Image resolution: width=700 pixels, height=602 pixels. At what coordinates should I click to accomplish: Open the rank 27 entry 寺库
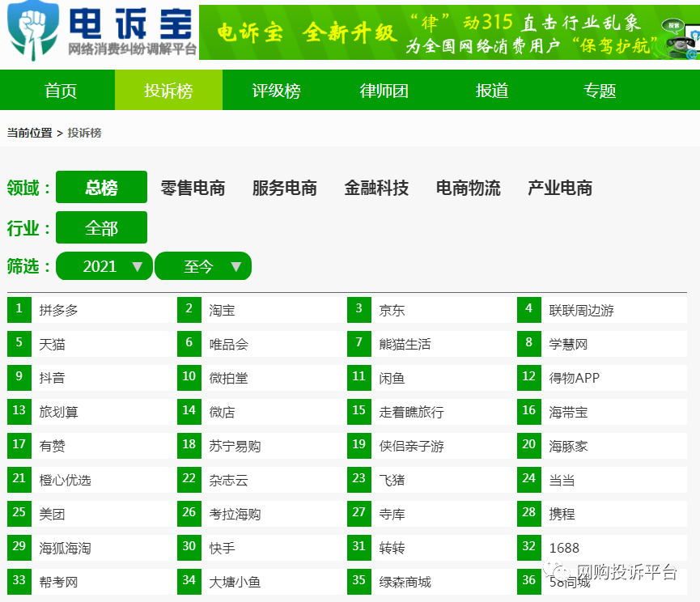tap(392, 514)
